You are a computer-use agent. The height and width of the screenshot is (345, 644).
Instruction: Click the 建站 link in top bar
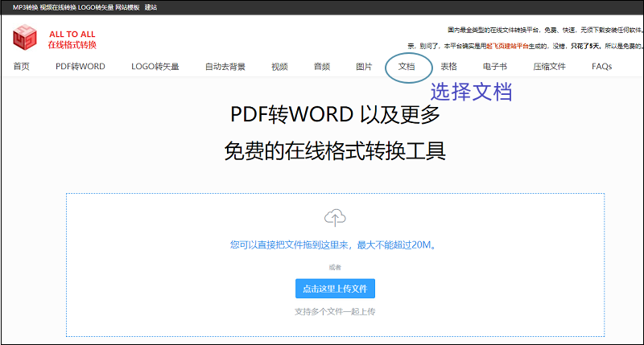click(151, 7)
